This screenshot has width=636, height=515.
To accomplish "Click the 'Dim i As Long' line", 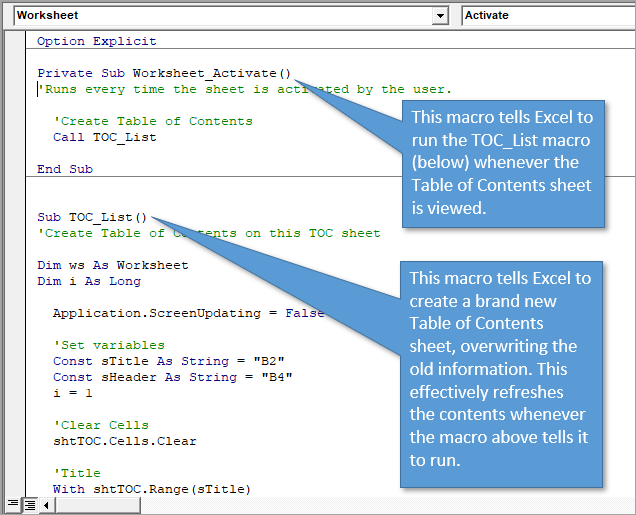I will (89, 281).
